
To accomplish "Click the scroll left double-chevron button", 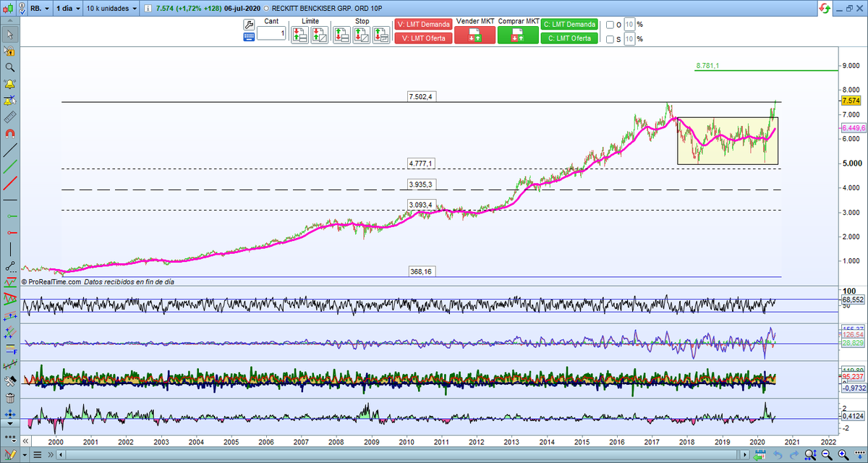I will coord(25,441).
